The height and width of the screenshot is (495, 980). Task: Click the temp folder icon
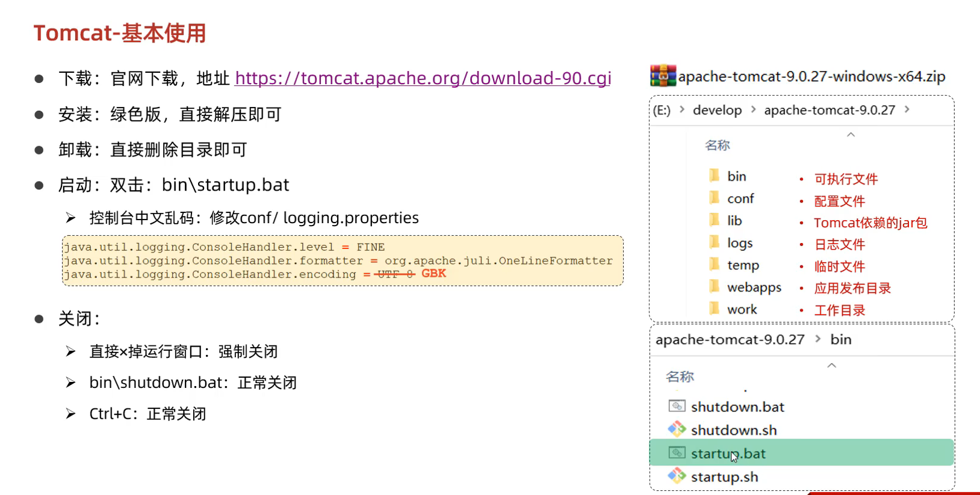click(715, 265)
